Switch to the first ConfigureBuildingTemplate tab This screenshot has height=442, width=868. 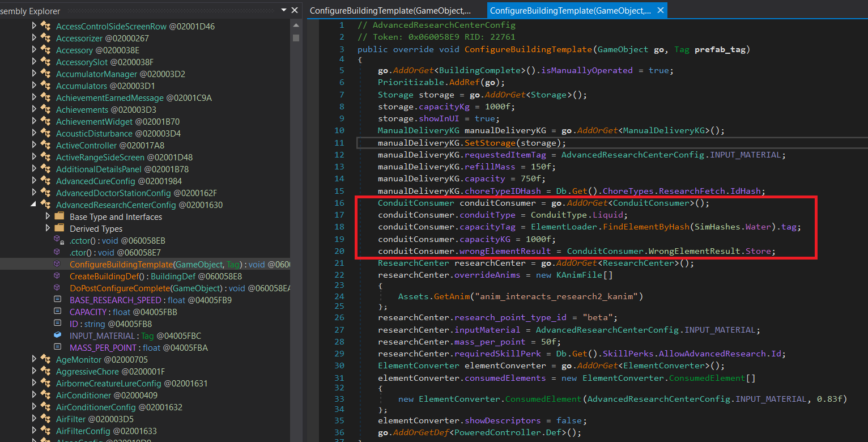[x=390, y=10]
